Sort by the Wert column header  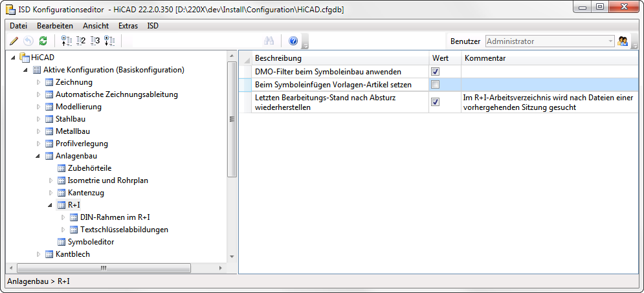445,58
